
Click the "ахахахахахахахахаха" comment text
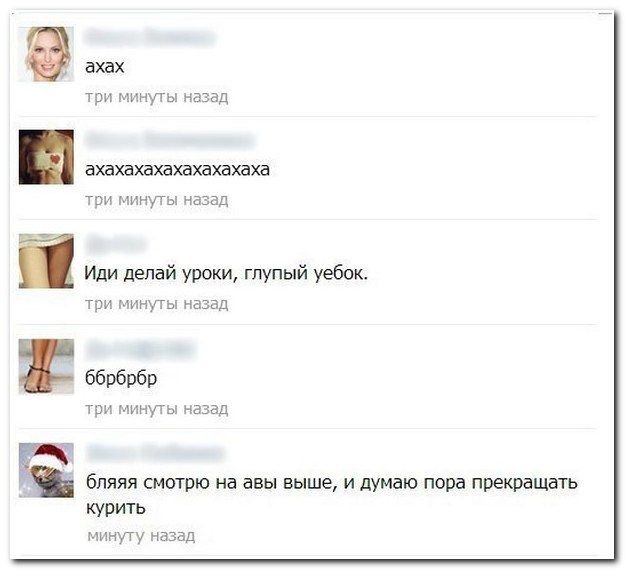pyautogui.click(x=177, y=169)
